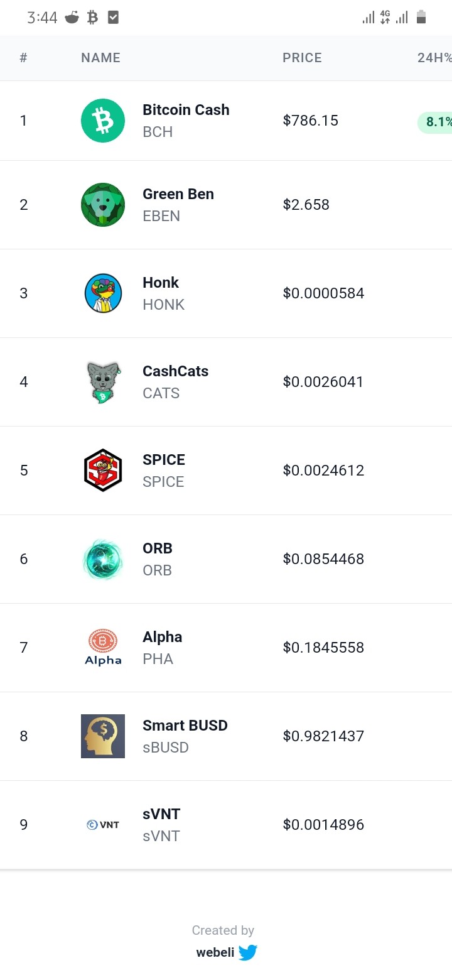Open the Smart BUSD brain icon
The image size is (452, 980).
103,736
